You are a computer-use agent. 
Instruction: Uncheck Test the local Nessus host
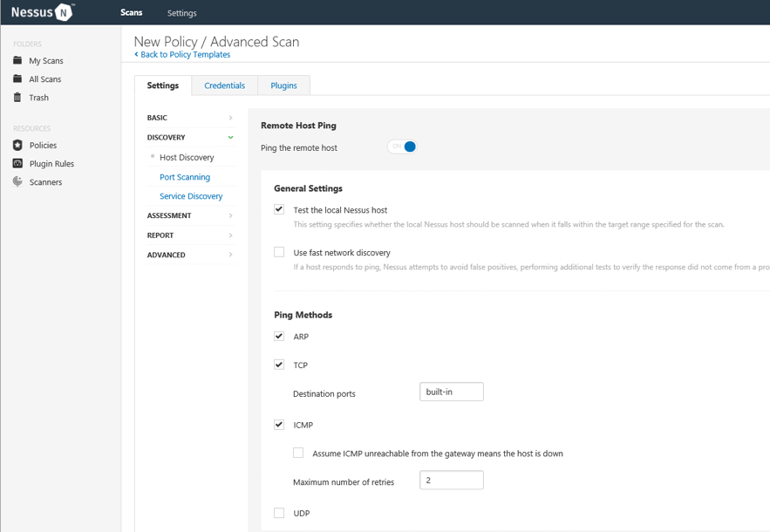(279, 209)
